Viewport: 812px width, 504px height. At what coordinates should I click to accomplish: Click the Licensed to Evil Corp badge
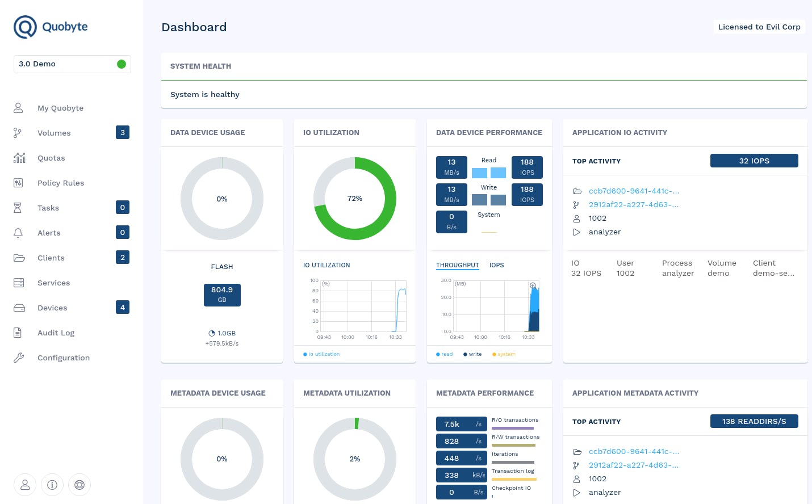[759, 27]
